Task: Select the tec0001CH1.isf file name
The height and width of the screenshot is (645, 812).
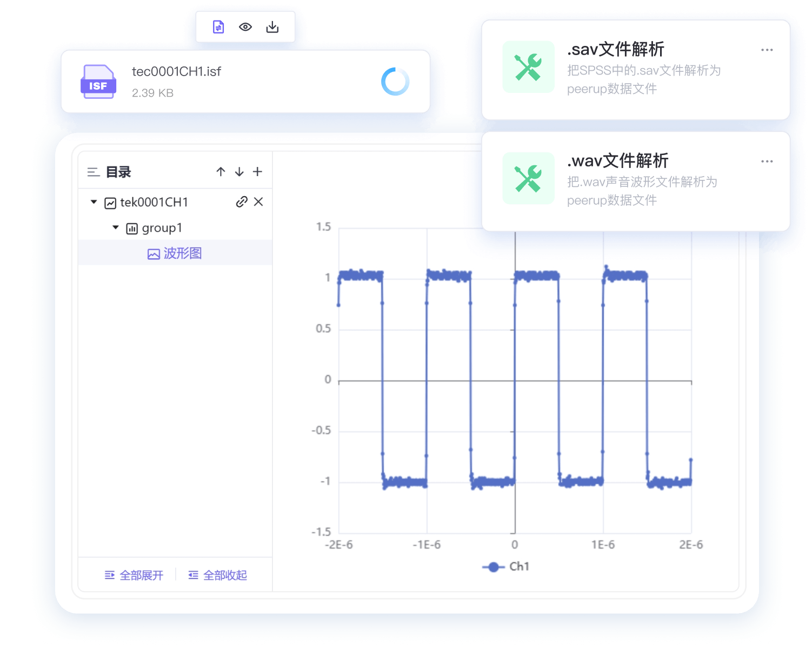Action: [x=176, y=71]
